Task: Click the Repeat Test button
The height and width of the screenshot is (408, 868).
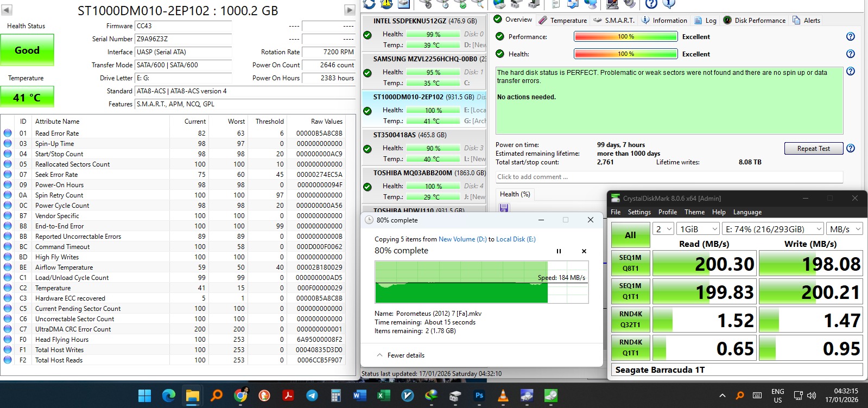Action: 813,149
